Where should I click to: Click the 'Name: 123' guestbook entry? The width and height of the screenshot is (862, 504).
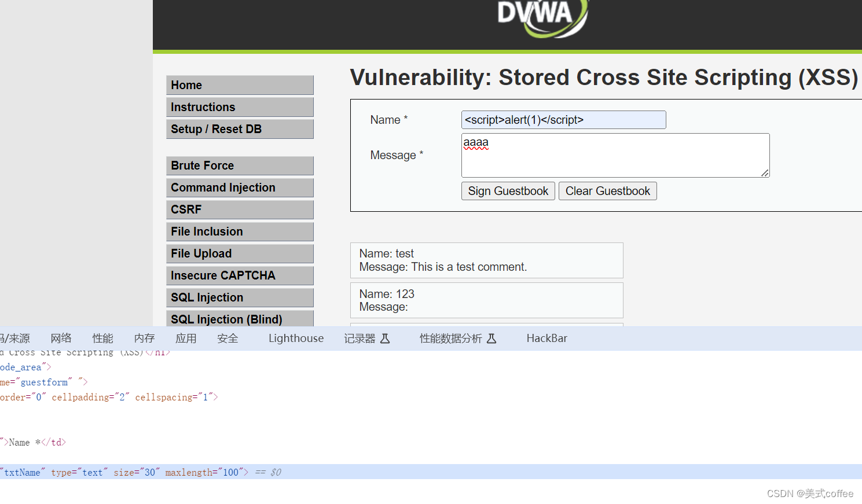486,300
